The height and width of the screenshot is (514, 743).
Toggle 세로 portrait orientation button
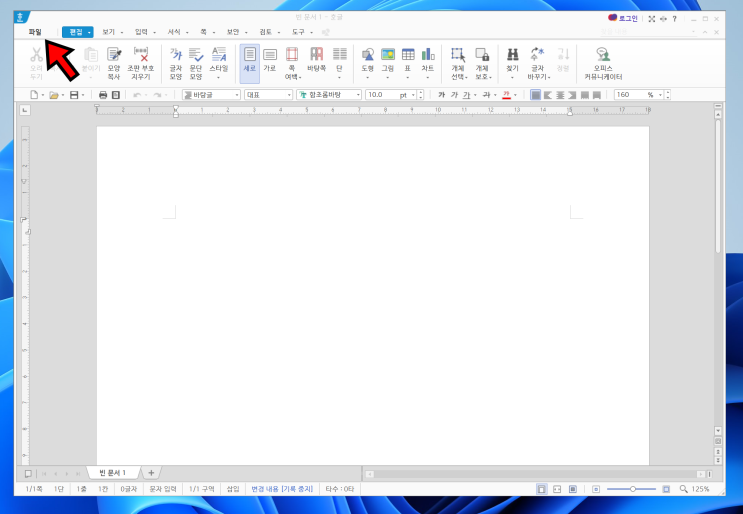pyautogui.click(x=250, y=63)
